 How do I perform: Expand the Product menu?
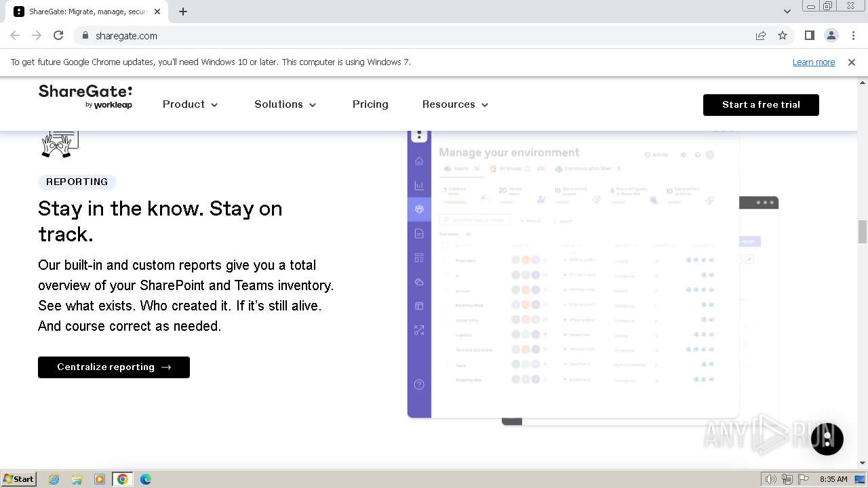click(x=190, y=104)
